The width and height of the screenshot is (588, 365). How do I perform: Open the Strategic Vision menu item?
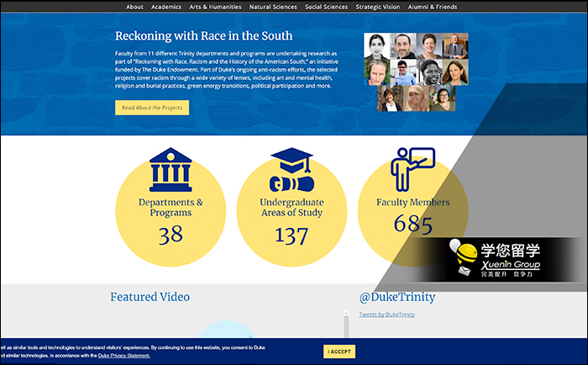tap(378, 7)
